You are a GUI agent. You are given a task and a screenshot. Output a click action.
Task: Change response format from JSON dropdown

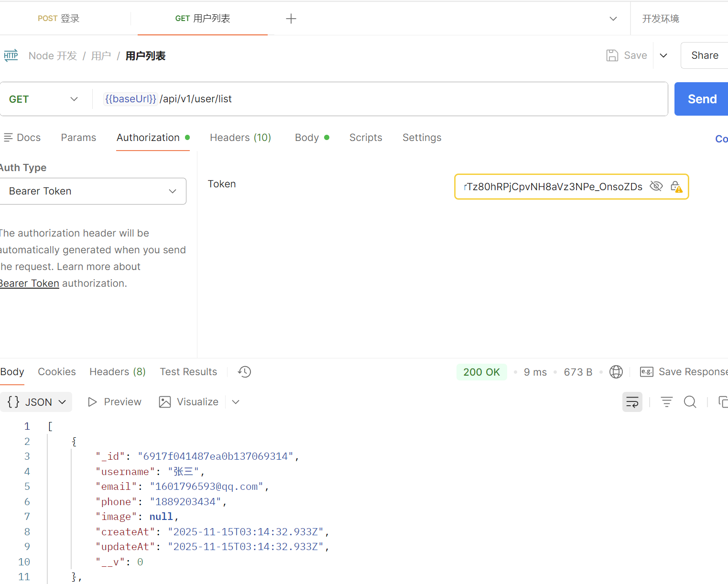tap(36, 402)
